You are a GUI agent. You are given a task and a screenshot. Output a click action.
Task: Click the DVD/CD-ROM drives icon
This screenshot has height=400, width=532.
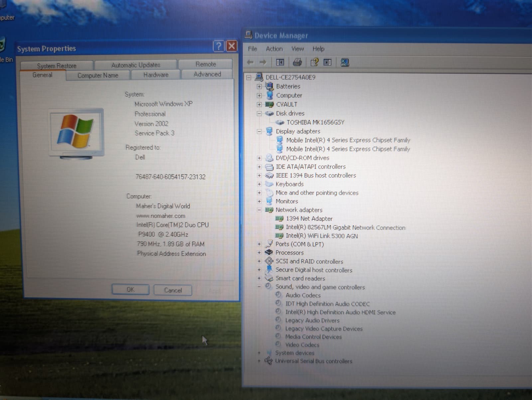pyautogui.click(x=269, y=158)
